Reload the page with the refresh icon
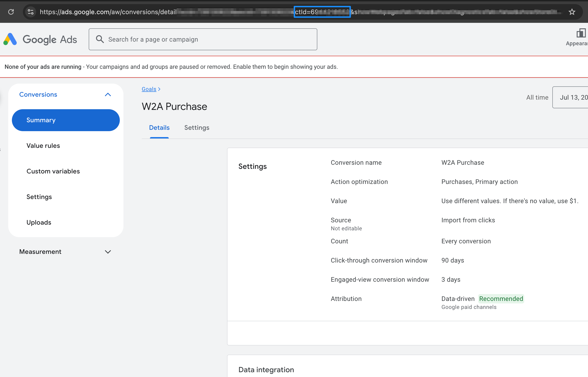The height and width of the screenshot is (377, 588). 11,12
